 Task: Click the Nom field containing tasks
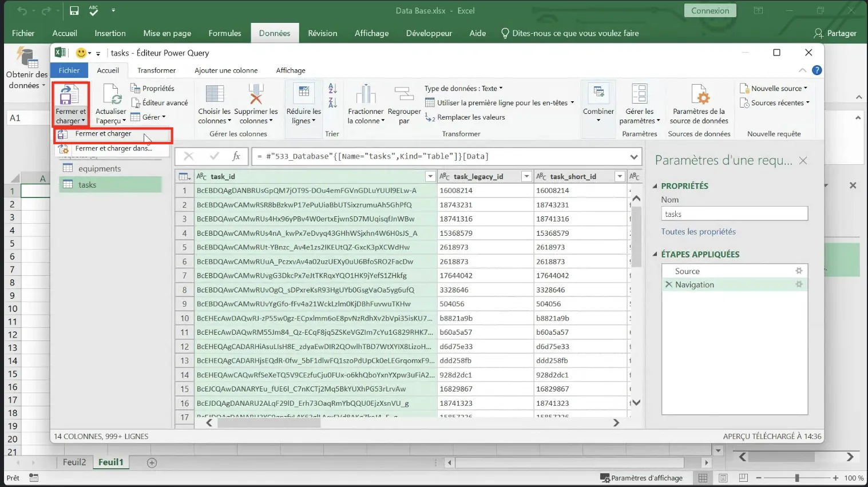[x=735, y=214]
